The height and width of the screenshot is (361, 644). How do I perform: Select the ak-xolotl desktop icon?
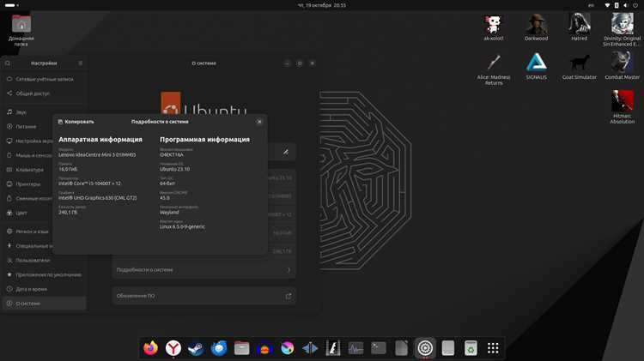pyautogui.click(x=493, y=27)
